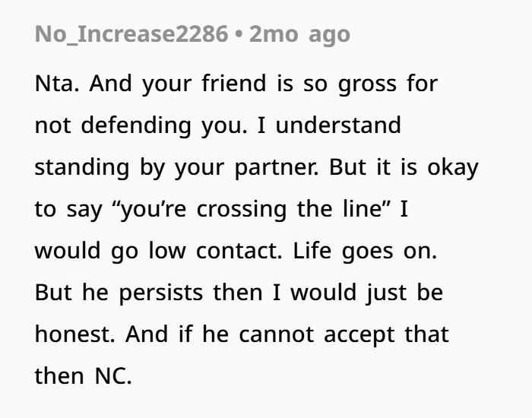The image size is (532, 418).
Task: Click the "2mo ago" comment timestamp
Action: pyautogui.click(x=299, y=35)
